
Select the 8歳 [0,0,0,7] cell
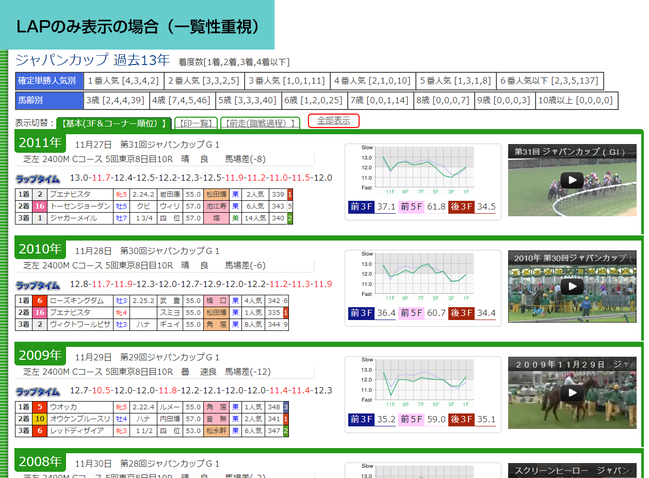pyautogui.click(x=443, y=101)
